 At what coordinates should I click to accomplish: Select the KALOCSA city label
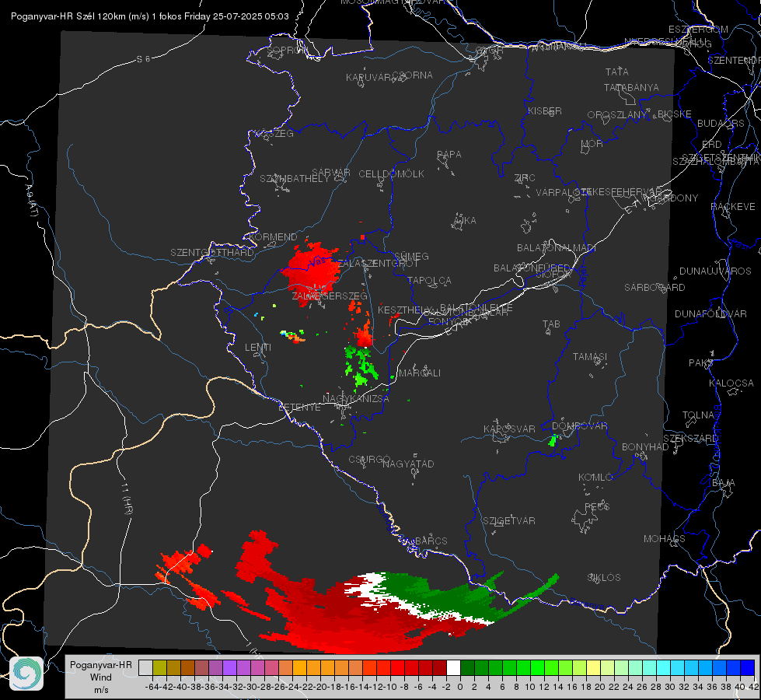[731, 383]
